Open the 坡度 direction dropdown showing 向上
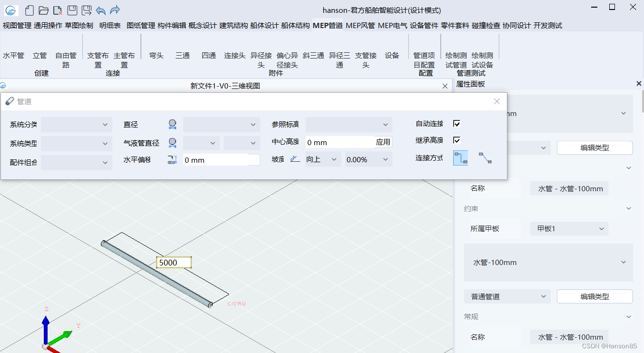Screen dimensions: 644x353 click(322, 159)
